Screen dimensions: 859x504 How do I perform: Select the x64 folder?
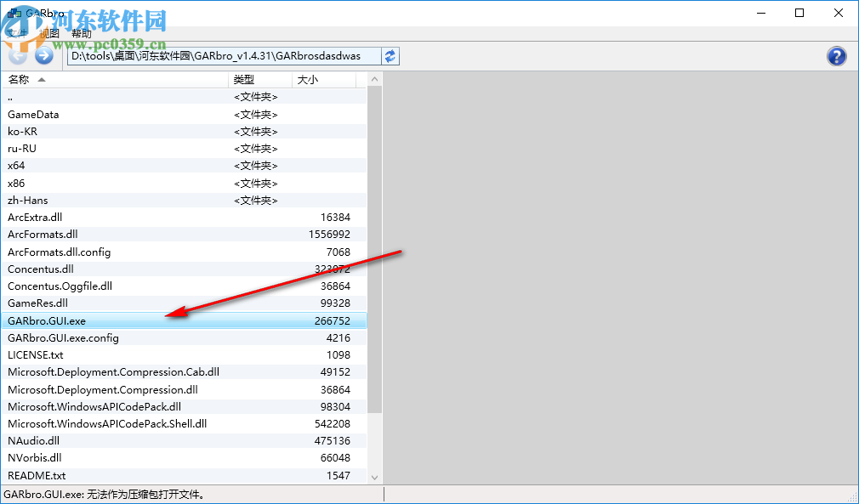click(184, 165)
